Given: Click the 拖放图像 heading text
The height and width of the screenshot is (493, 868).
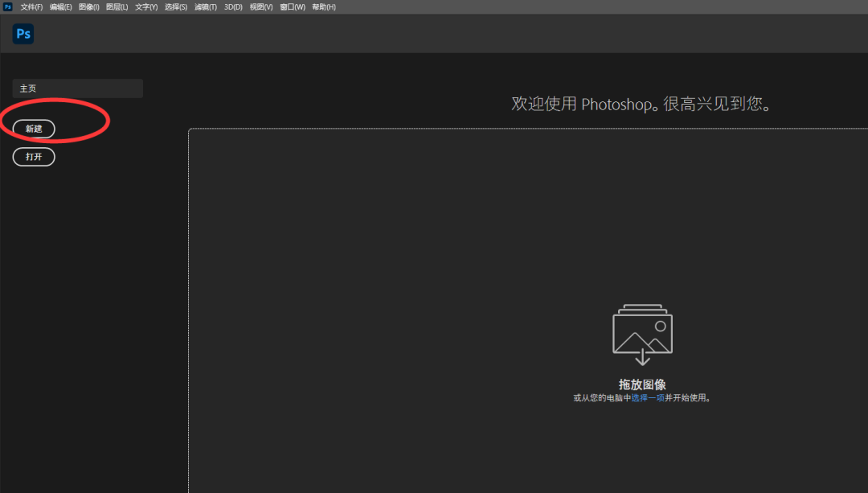Looking at the screenshot, I should tap(642, 384).
